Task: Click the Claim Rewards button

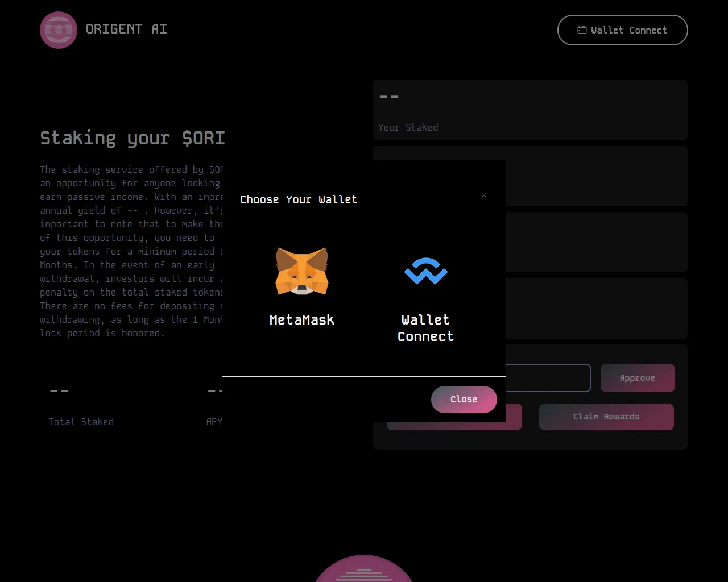Action: pos(606,417)
